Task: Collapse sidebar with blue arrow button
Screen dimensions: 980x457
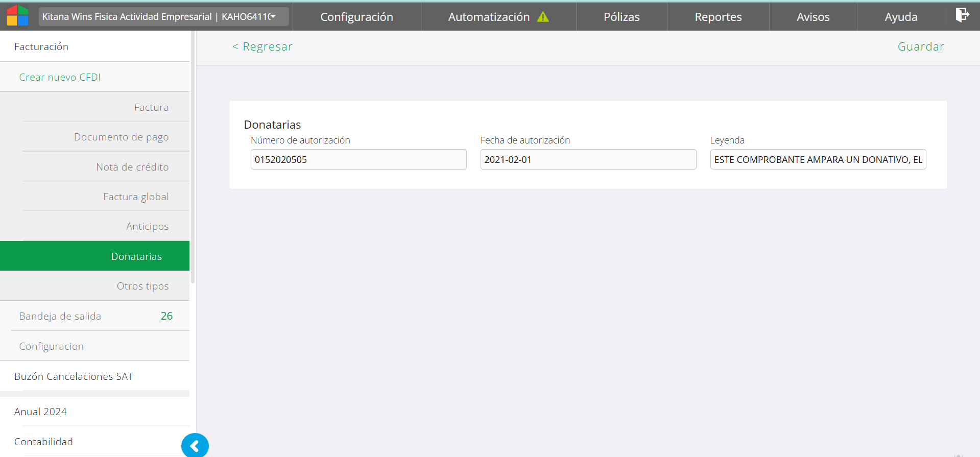Action: pyautogui.click(x=195, y=446)
